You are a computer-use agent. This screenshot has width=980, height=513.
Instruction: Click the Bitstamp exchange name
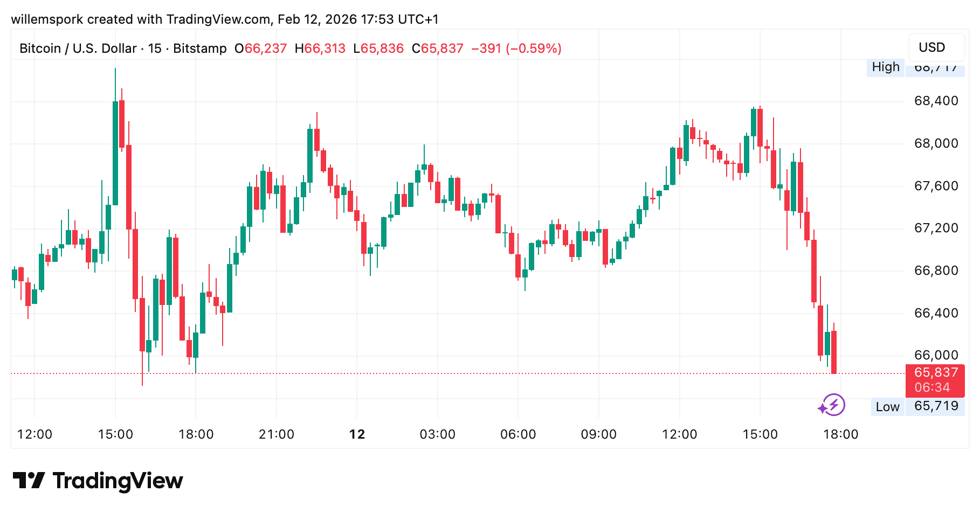coord(199,48)
